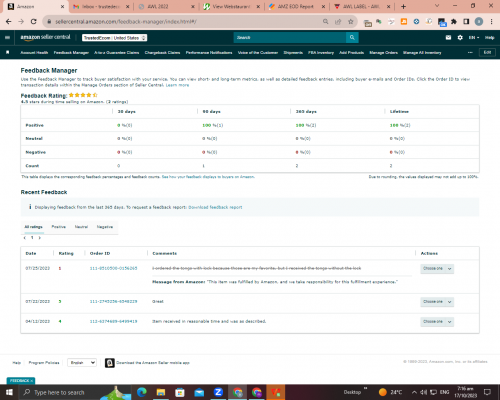Click the Amazon Seller mobile app icon
This screenshot has height=400, width=500.
click(x=110, y=363)
